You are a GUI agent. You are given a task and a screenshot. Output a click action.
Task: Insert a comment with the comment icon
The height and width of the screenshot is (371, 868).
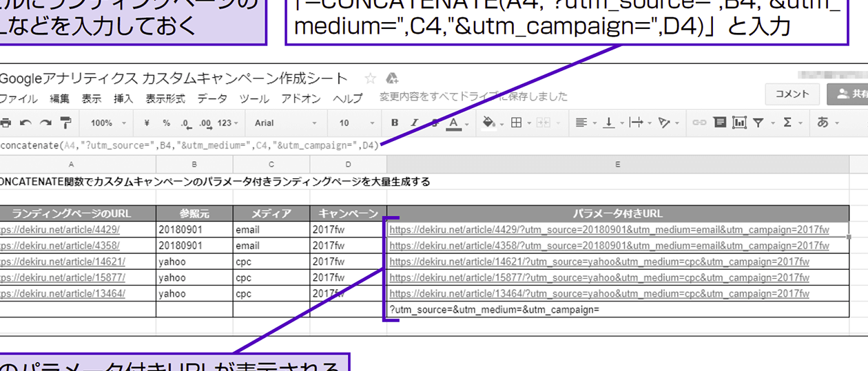coord(720,123)
